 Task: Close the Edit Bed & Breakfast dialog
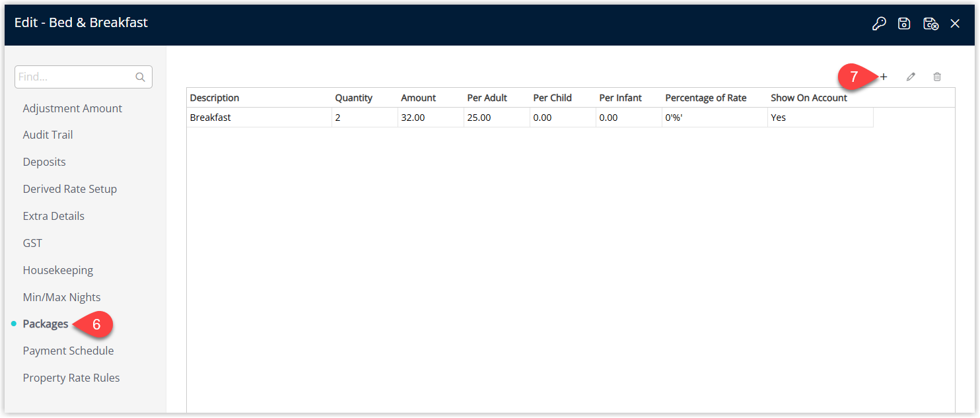tap(955, 24)
